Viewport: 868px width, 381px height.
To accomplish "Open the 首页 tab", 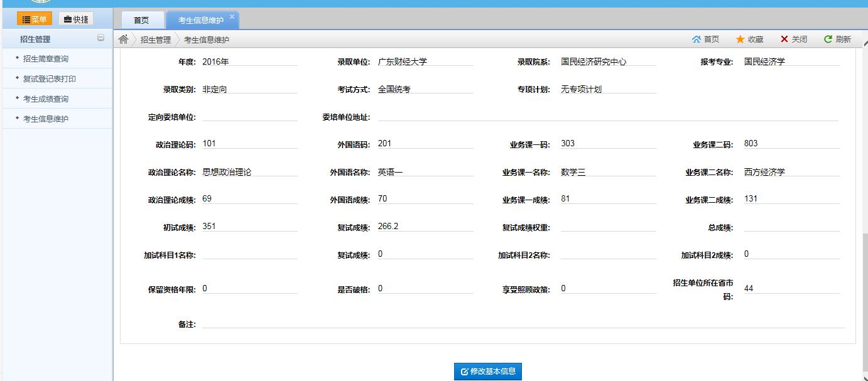I will tap(141, 20).
